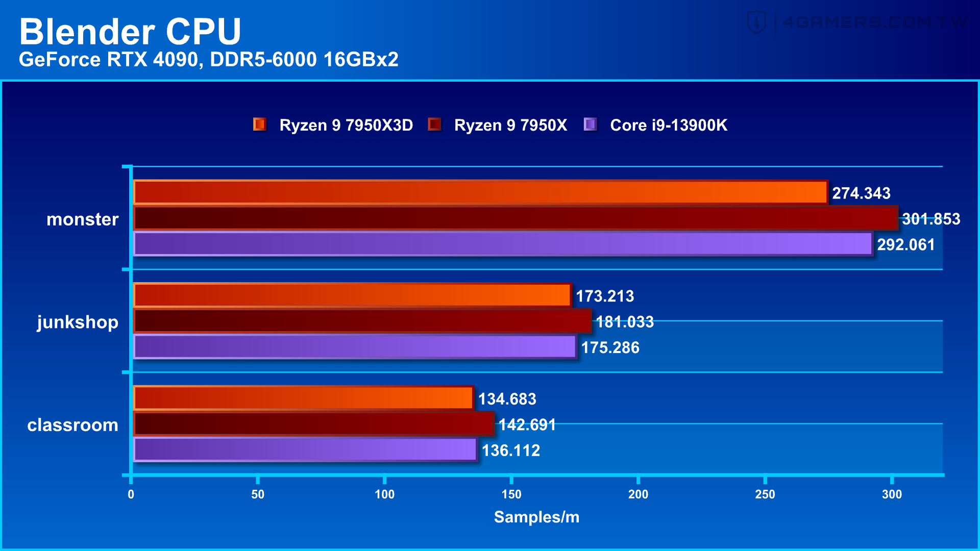
Task: Select the 'Ryzen 9 7950X3D' legend label
Action: pos(346,125)
